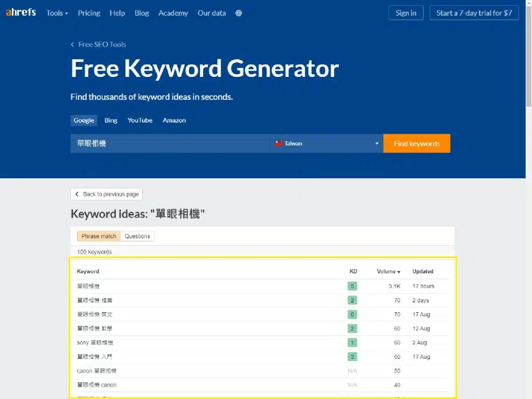Open the language globe icon
The height and width of the screenshot is (399, 532).
pos(238,13)
